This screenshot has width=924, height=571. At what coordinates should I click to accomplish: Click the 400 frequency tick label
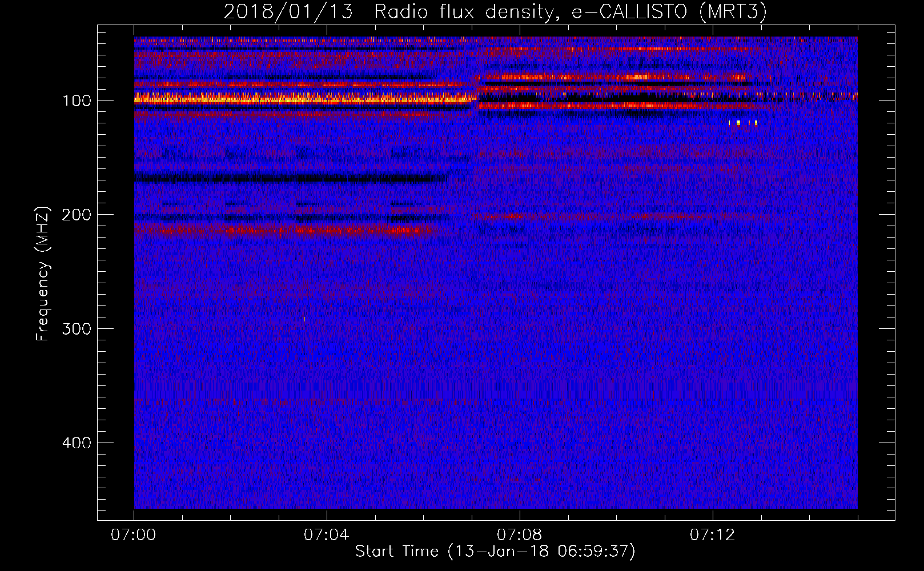tap(77, 443)
